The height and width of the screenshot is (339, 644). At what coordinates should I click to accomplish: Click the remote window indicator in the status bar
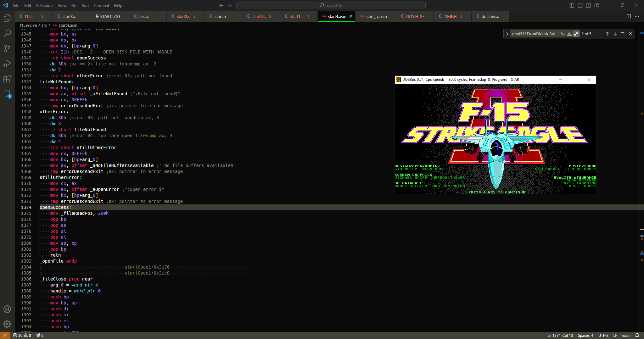point(5,335)
